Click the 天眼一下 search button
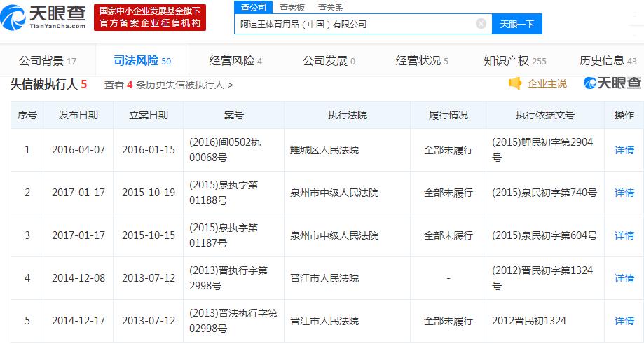Viewport: 644px width, 344px height. (x=516, y=24)
